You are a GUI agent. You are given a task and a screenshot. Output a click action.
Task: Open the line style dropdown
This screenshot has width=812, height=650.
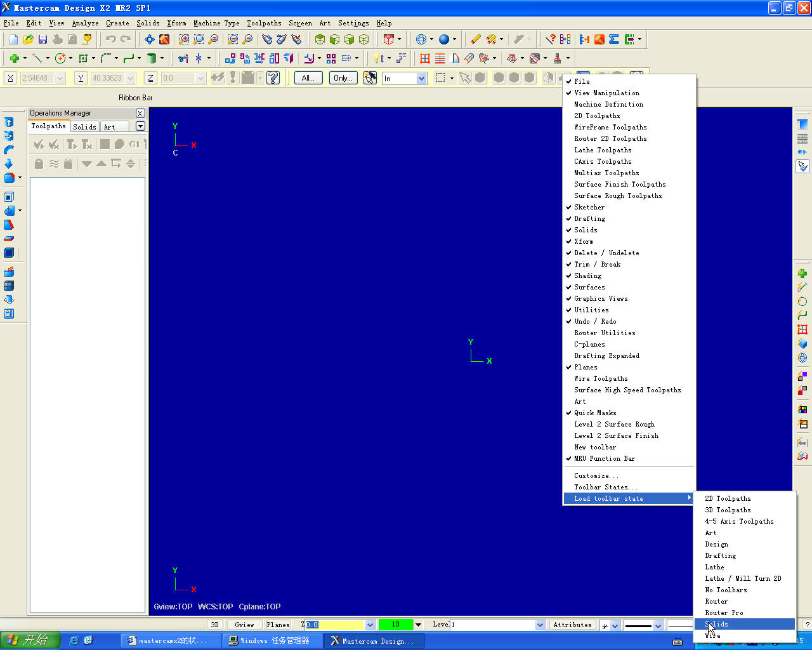(658, 625)
